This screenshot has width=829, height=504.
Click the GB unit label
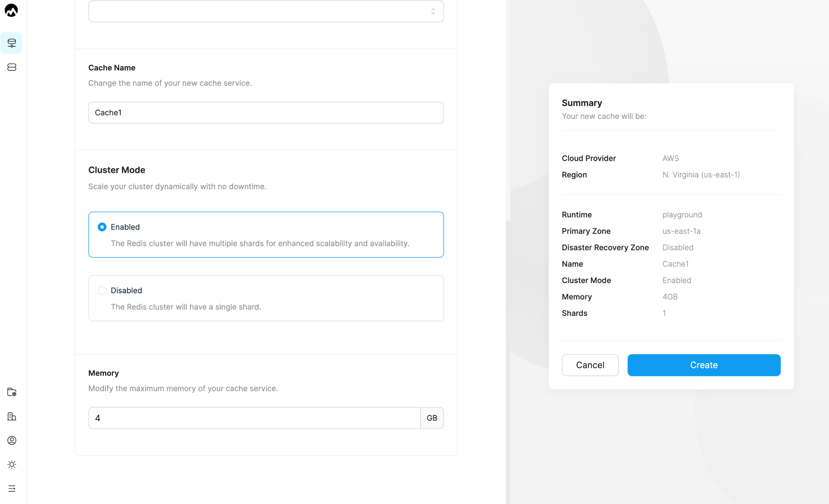coord(432,418)
